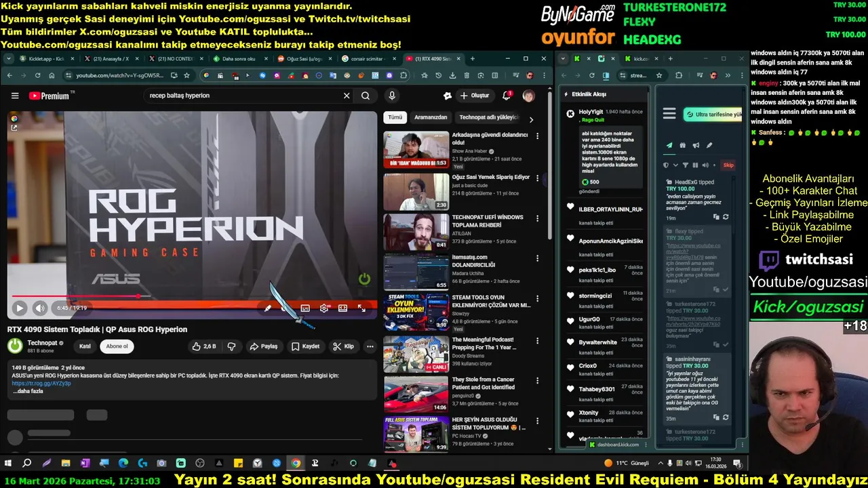Open The Meaningful Podcast live thumbnail
Screen dimensions: 868x488
(416, 354)
